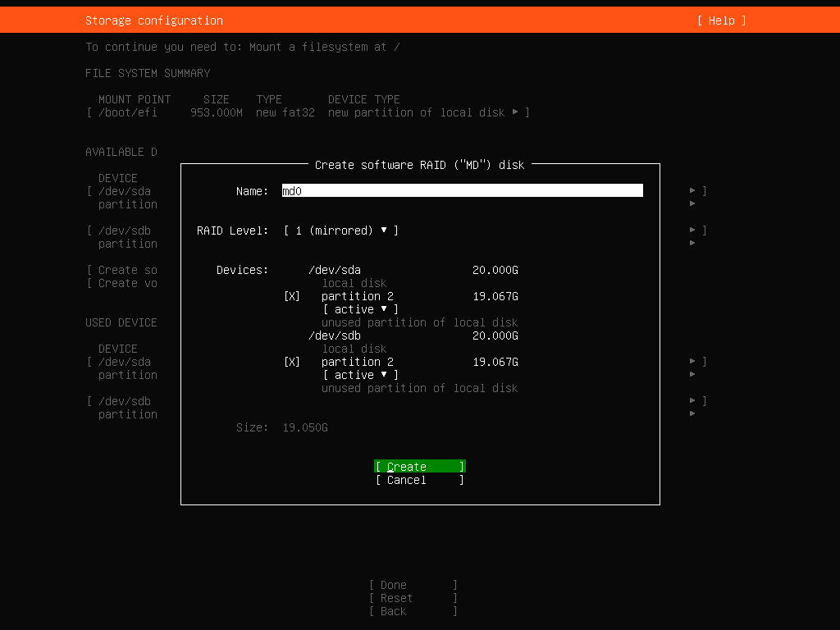Click the partition arrow below used /dev/sdb
Image resolution: width=840 pixels, height=630 pixels.
point(693,414)
